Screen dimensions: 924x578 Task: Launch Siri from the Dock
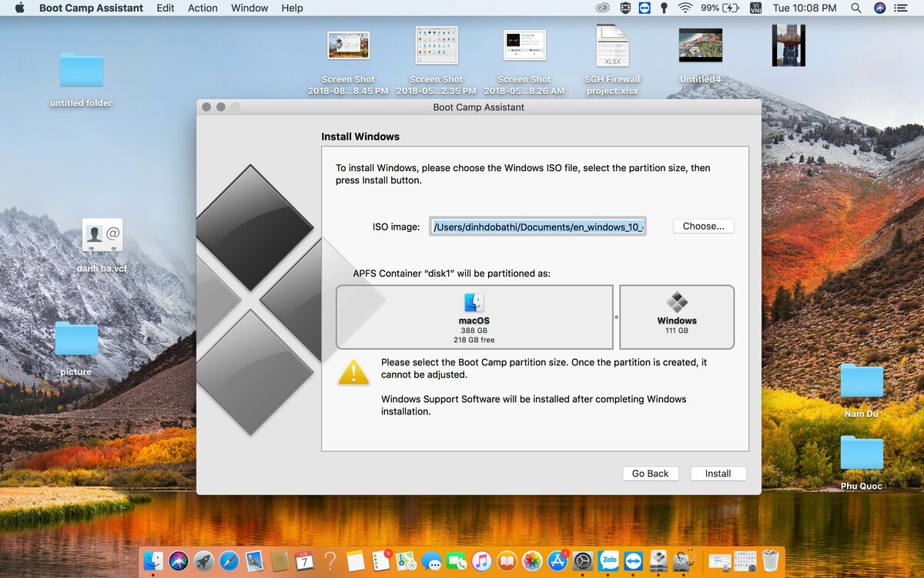coord(179,560)
